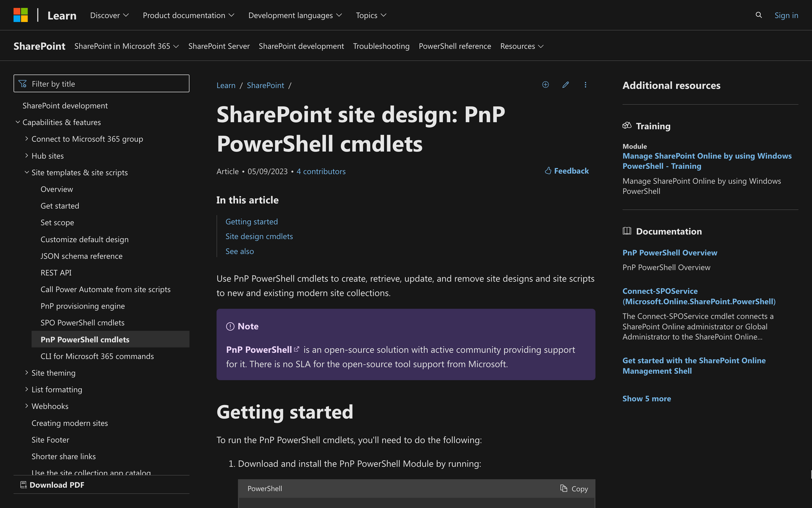
Task: Select Overview in the sidebar tree
Action: (x=57, y=189)
